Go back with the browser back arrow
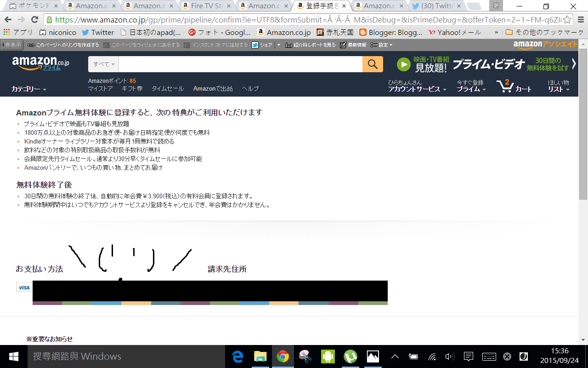 (8, 19)
